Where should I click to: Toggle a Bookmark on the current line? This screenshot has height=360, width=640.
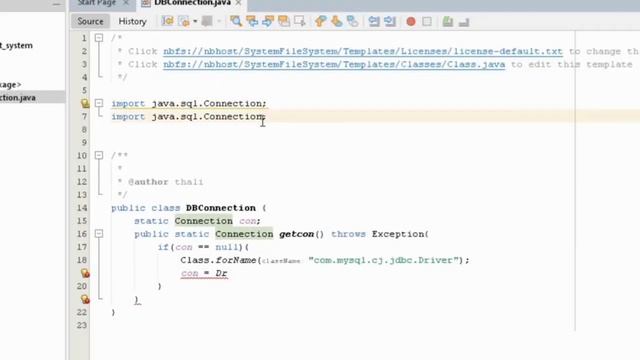tap(352, 21)
